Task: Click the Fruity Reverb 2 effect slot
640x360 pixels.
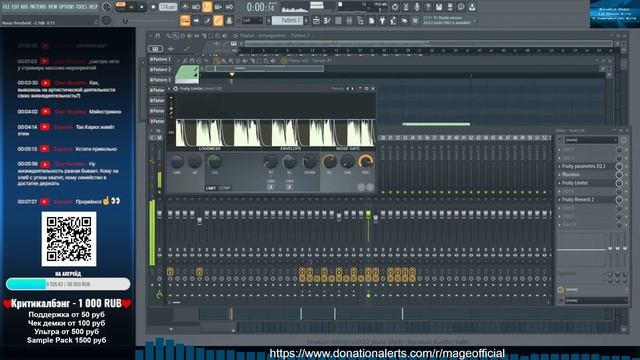Action: pos(586,200)
